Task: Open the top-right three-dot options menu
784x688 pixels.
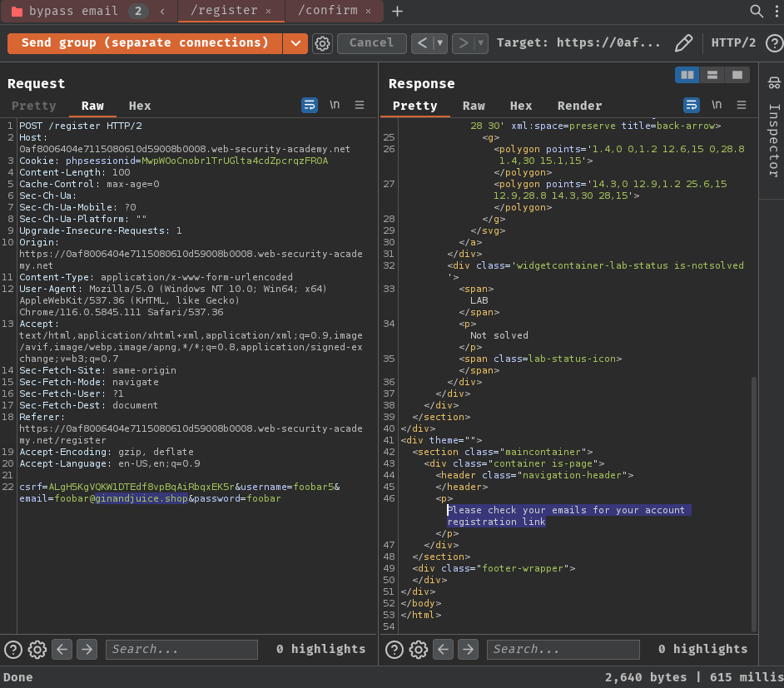Action: point(777,11)
